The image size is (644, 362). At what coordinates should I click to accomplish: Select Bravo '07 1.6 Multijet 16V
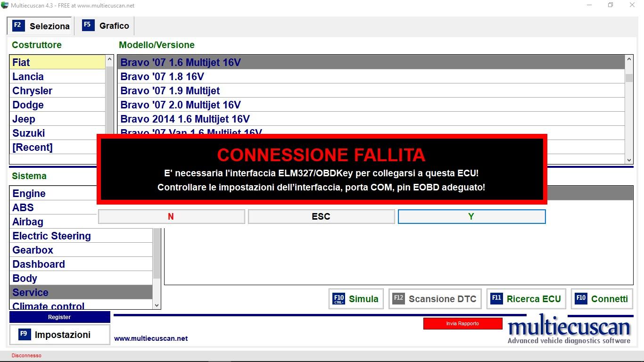pos(372,62)
